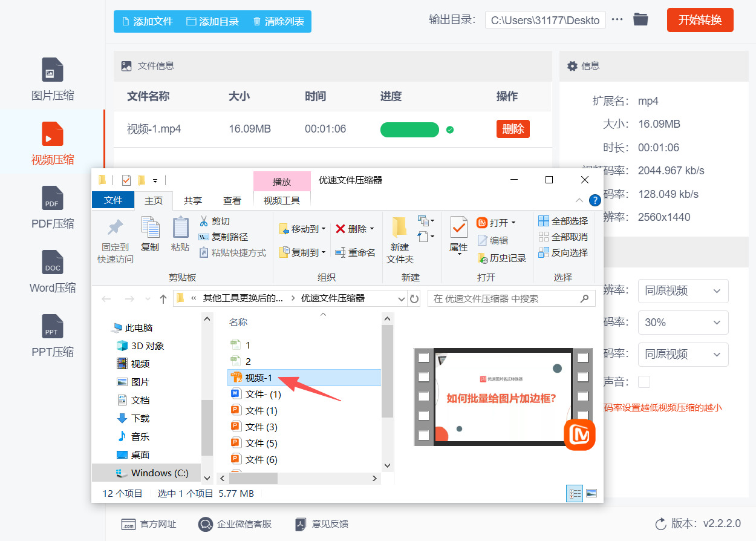The image size is (756, 541).
Task: Select 此电脑 in the navigation pane
Action: pos(132,327)
